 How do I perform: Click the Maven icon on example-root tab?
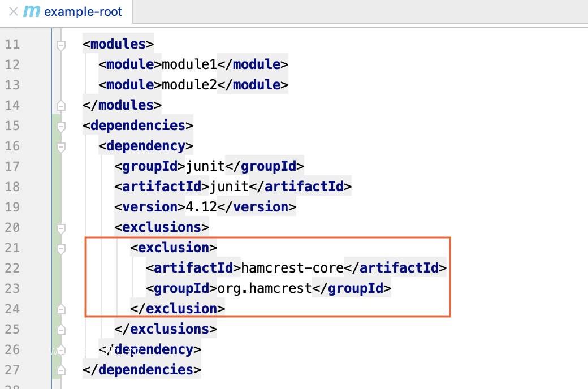tap(32, 12)
